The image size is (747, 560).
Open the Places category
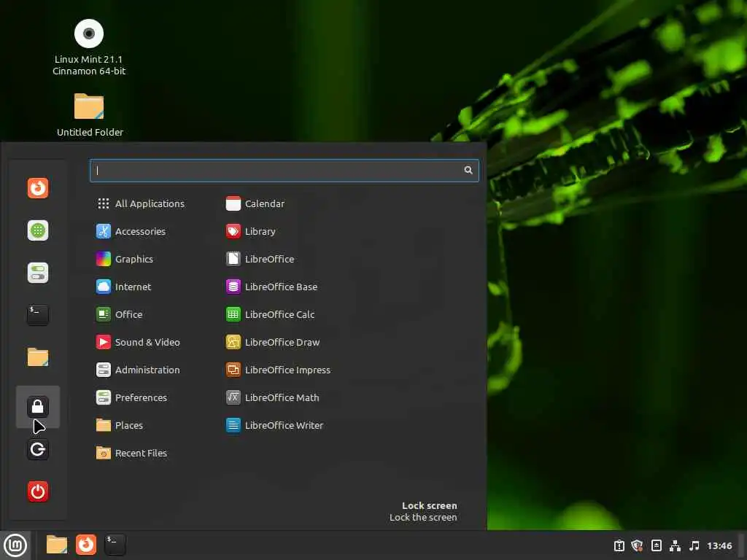click(120, 425)
